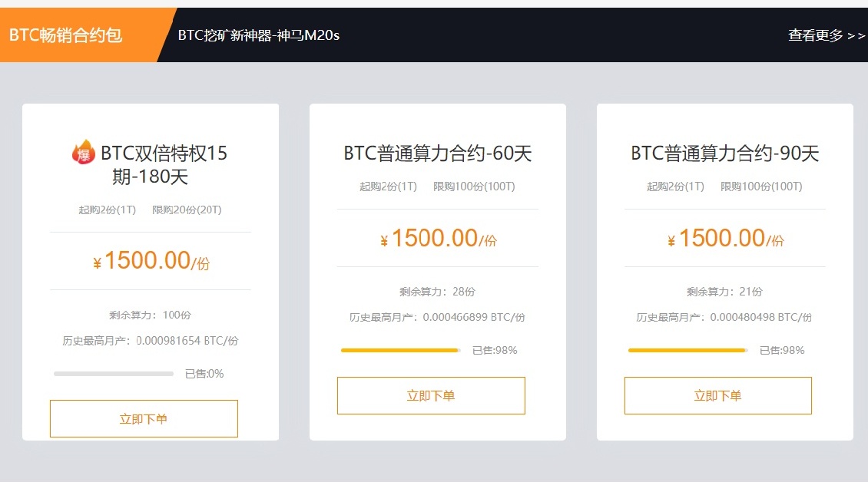Click the flame '爆' icon on the first card
This screenshot has width=868, height=482.
coord(83,153)
